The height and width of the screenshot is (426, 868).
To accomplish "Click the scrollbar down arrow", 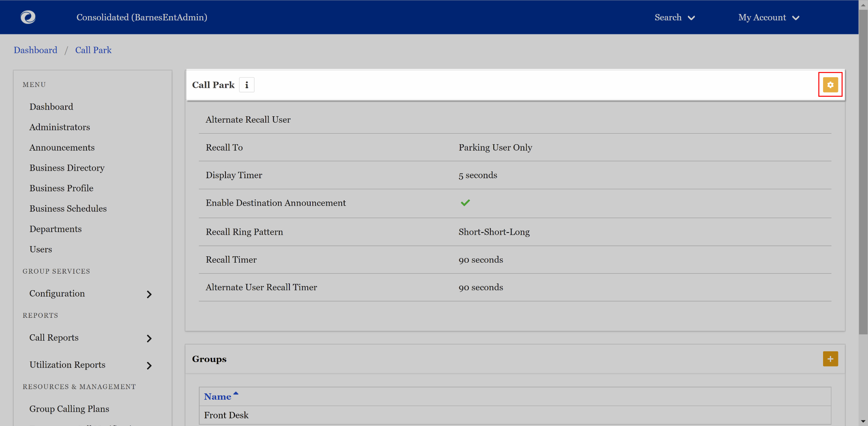I will coord(863,421).
